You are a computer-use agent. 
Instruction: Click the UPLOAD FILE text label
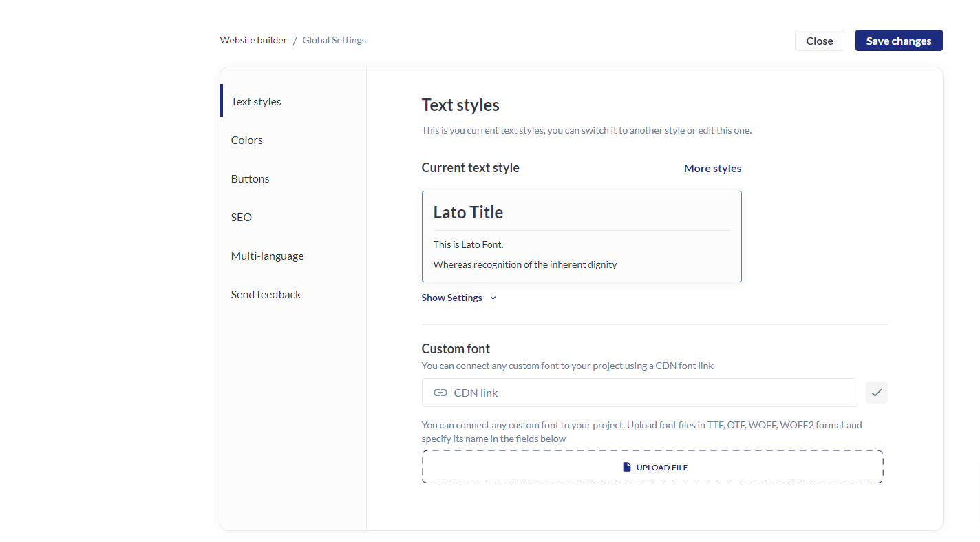[x=661, y=468]
